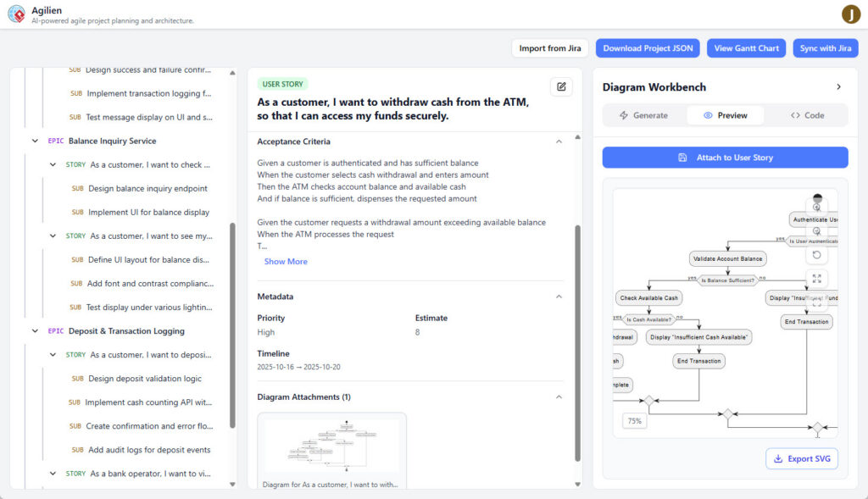Click the Attach to User Story button
This screenshot has width=868, height=499.
(x=724, y=157)
